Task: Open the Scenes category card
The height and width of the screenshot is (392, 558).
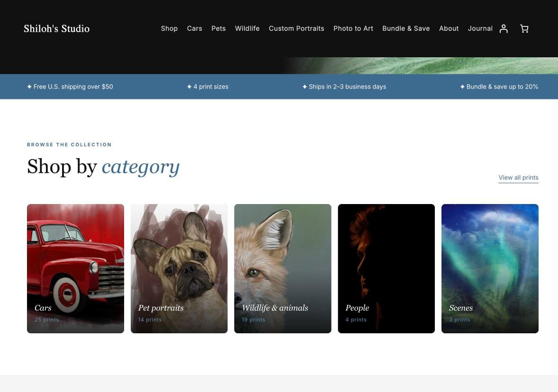Action: pos(490,268)
